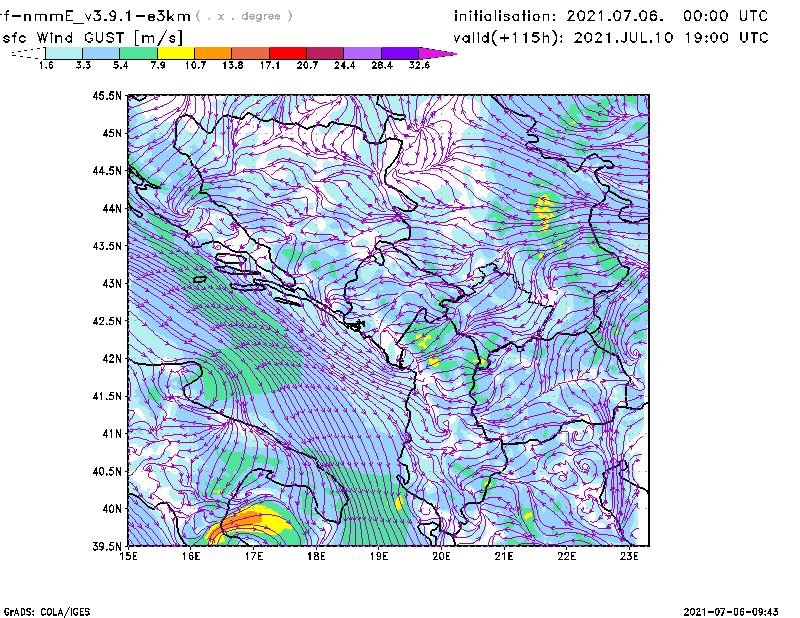The image size is (800, 618).
Task: Click the 42N latitude label
Action: pos(112,358)
